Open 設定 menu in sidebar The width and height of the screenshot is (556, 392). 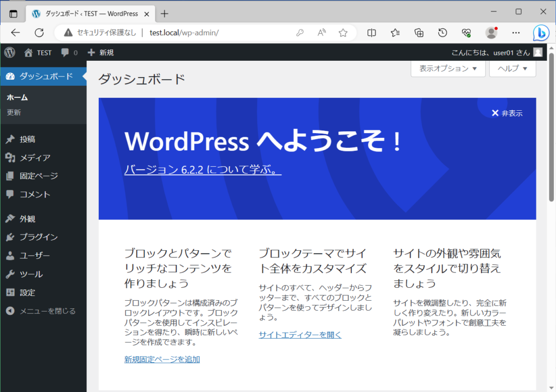point(43,293)
